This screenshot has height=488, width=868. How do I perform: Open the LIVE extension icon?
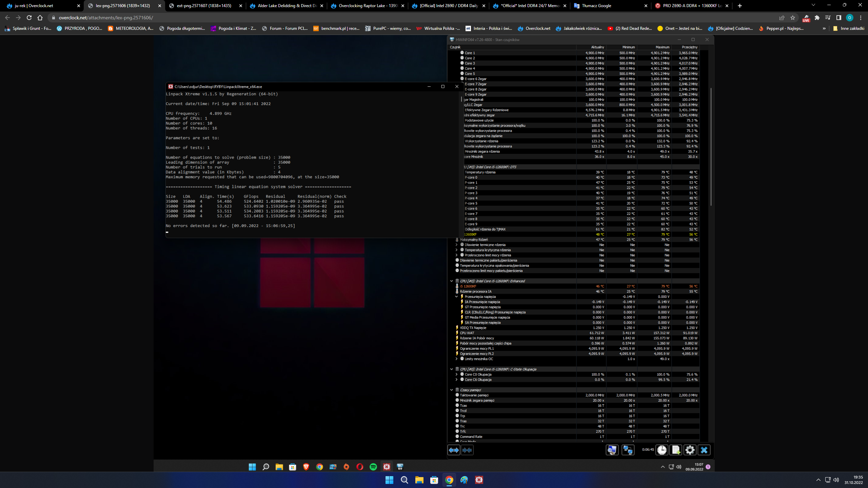[806, 18]
